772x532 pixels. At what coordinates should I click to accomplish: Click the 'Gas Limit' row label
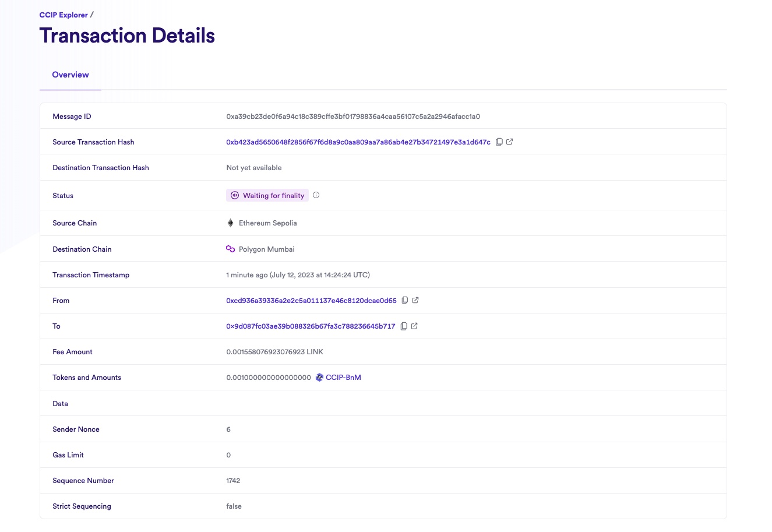point(68,455)
